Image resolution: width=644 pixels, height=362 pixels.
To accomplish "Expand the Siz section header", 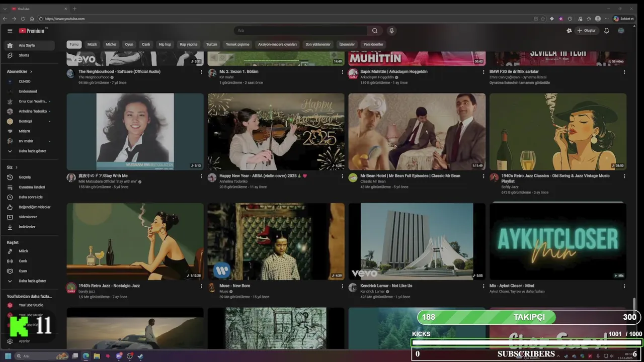I will [12, 167].
